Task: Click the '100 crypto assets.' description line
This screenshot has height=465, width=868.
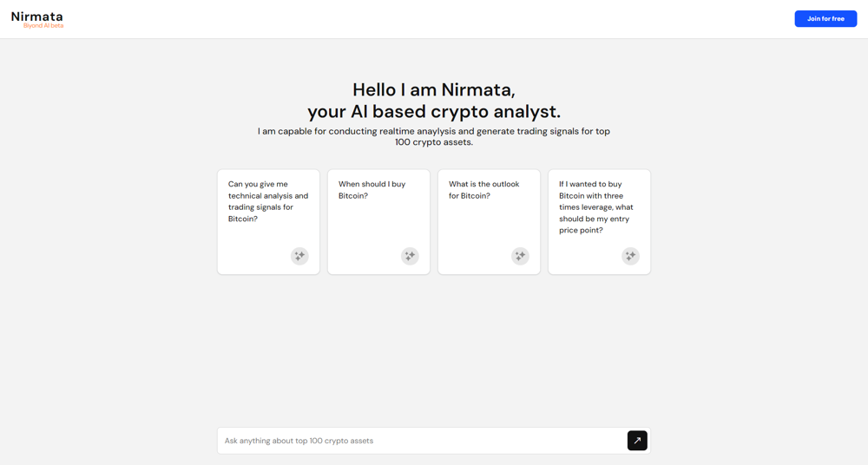Action: point(434,142)
